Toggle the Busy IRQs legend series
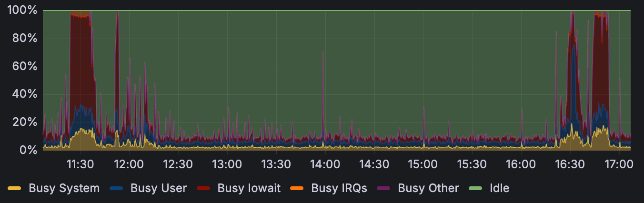This screenshot has height=203, width=644. point(339,188)
